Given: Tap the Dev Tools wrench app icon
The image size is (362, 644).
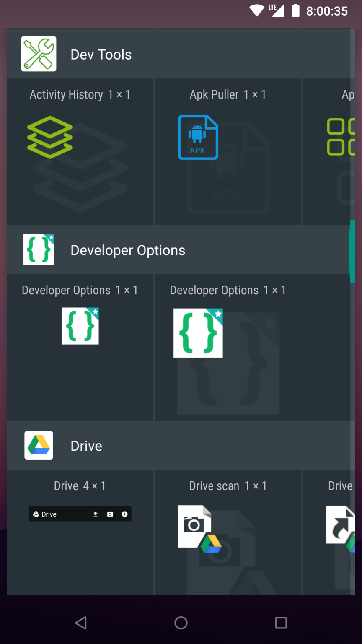Looking at the screenshot, I should [x=39, y=54].
